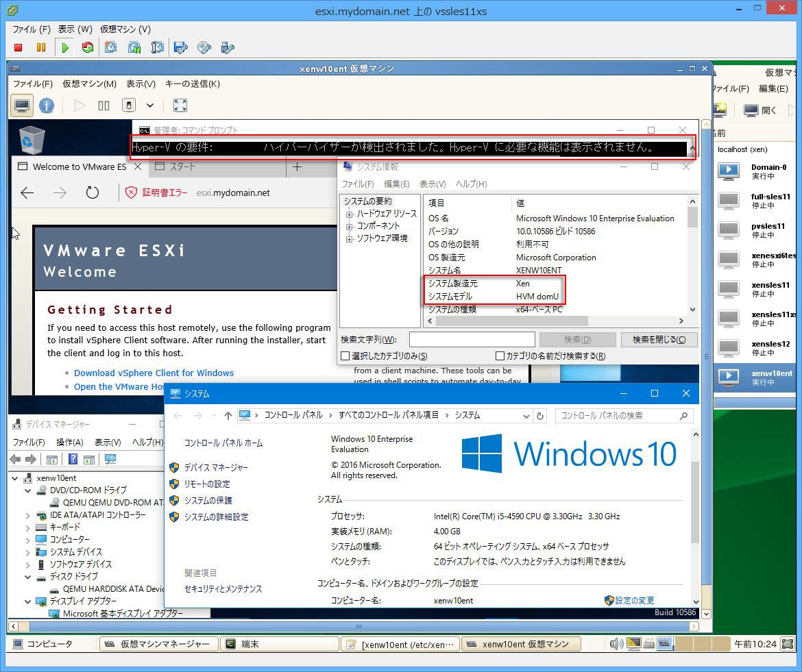
Task: Toggle the 選択したカテゴリのみ checkbox
Action: point(345,356)
